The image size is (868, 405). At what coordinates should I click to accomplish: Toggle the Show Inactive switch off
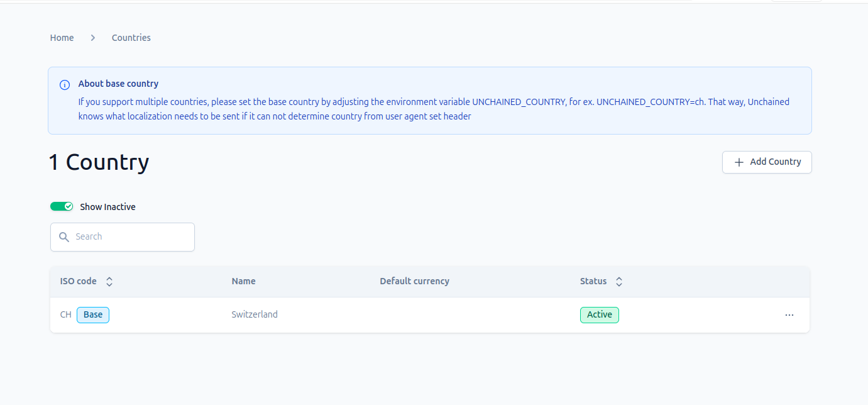tap(62, 206)
